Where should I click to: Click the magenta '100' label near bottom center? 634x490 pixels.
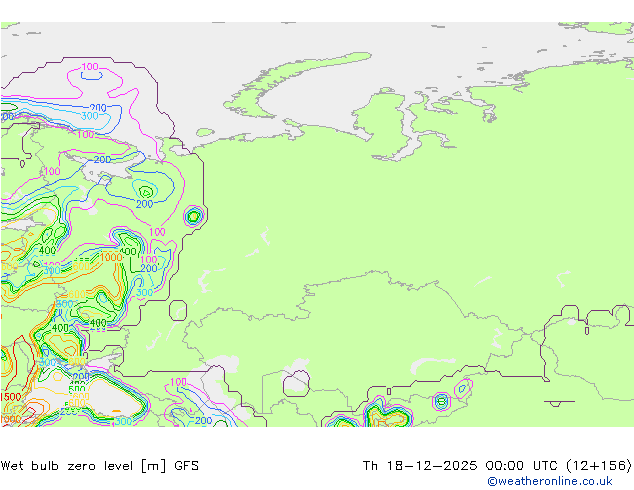coord(178,382)
